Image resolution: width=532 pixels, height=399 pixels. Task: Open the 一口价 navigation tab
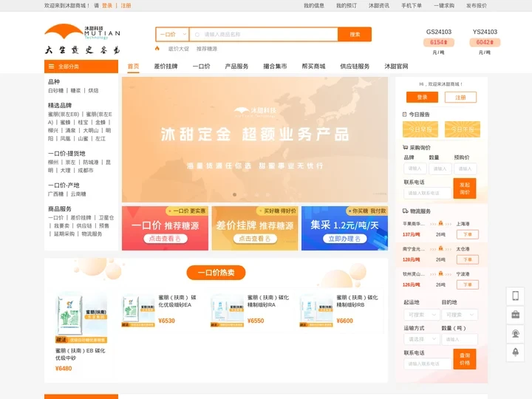pyautogui.click(x=201, y=66)
